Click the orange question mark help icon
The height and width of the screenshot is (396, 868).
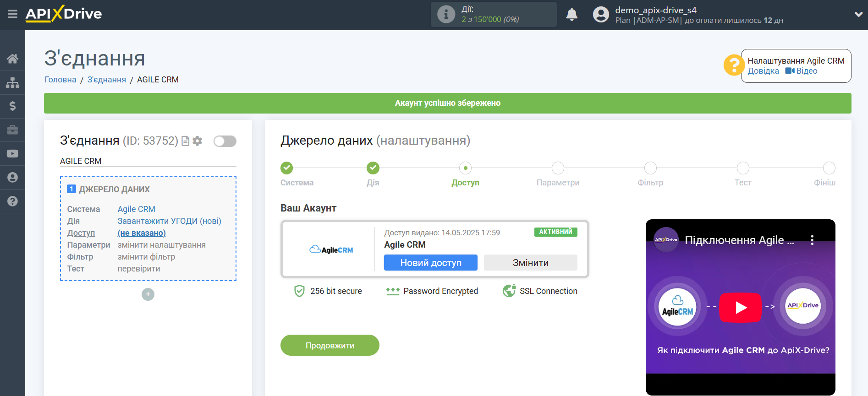click(734, 65)
